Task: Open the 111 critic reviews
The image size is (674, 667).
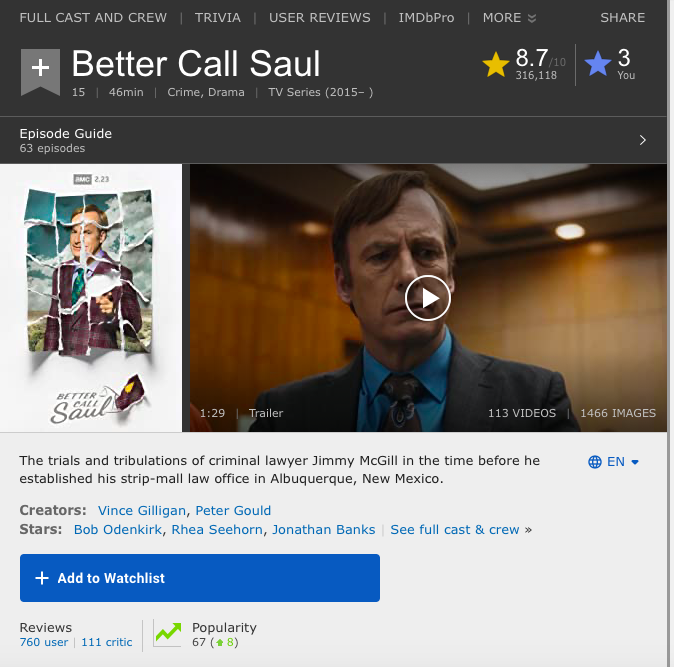Action: pos(107,642)
